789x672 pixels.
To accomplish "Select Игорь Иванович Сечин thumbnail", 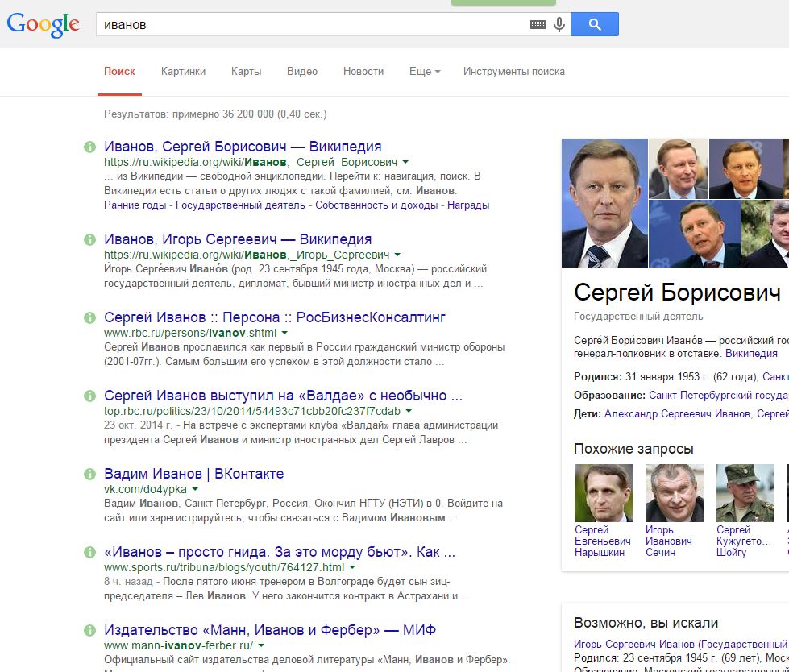I will point(674,493).
